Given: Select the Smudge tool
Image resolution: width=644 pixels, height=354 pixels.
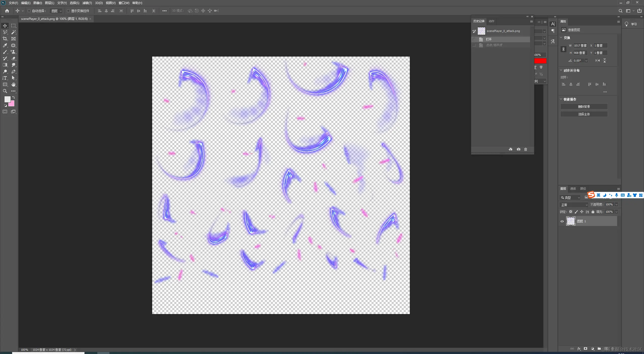Looking at the screenshot, I should click(x=13, y=65).
